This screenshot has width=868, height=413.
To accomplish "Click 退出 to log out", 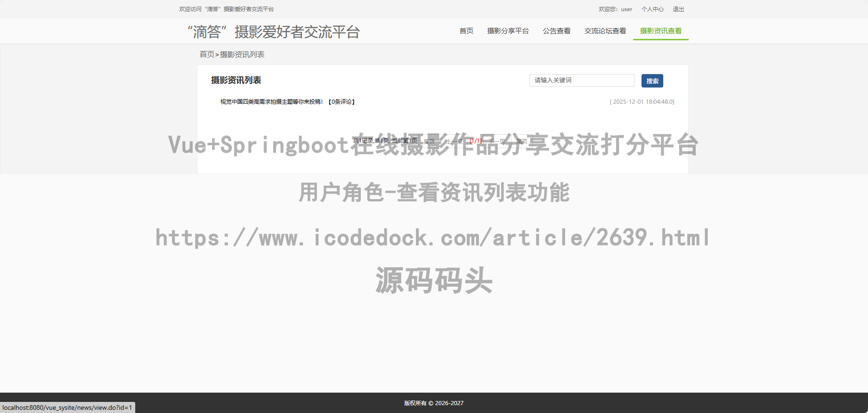I will tap(678, 9).
